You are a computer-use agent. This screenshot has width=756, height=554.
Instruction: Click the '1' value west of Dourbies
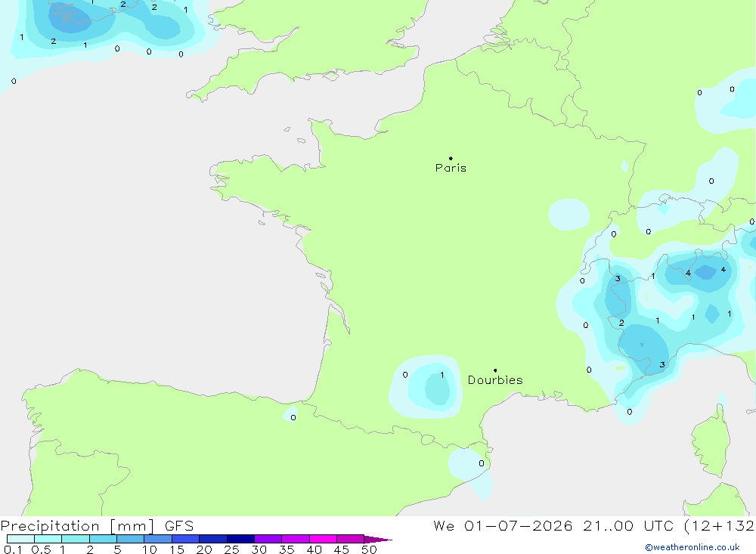(442, 375)
